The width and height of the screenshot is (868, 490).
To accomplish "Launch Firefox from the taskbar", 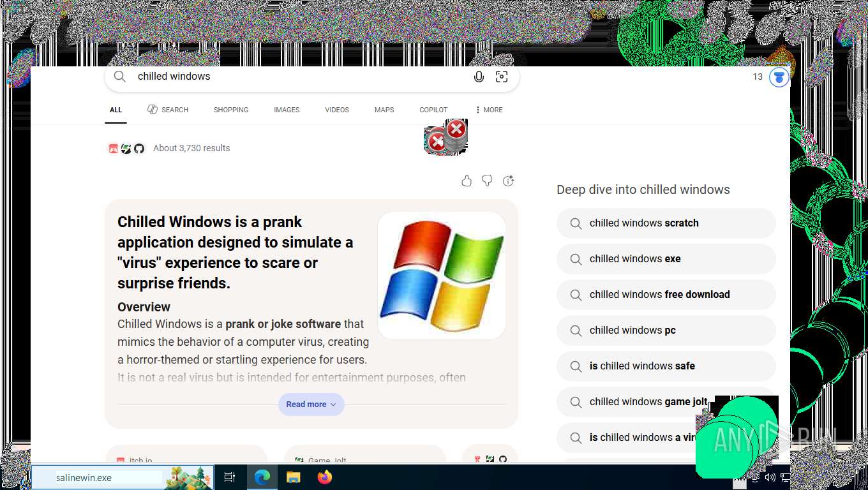I will click(325, 477).
